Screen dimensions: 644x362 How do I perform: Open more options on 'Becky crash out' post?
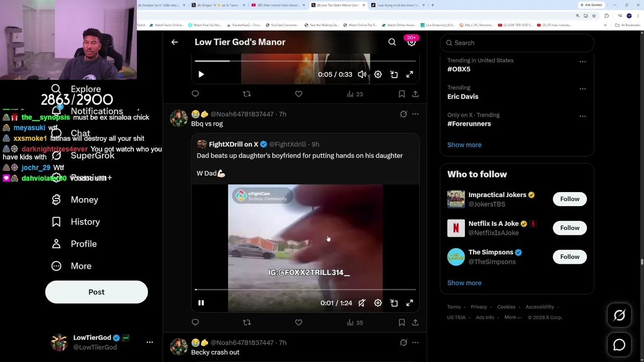click(x=415, y=342)
